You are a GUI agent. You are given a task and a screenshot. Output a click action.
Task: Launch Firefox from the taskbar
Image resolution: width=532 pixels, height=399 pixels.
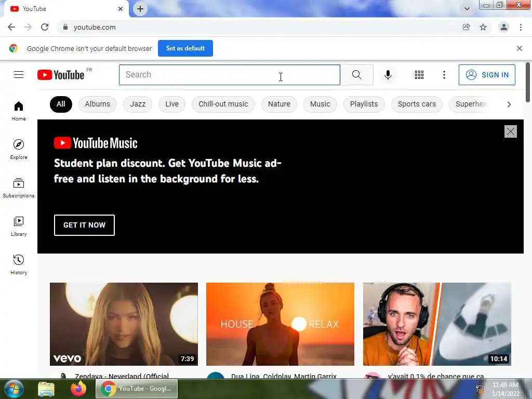click(x=78, y=389)
